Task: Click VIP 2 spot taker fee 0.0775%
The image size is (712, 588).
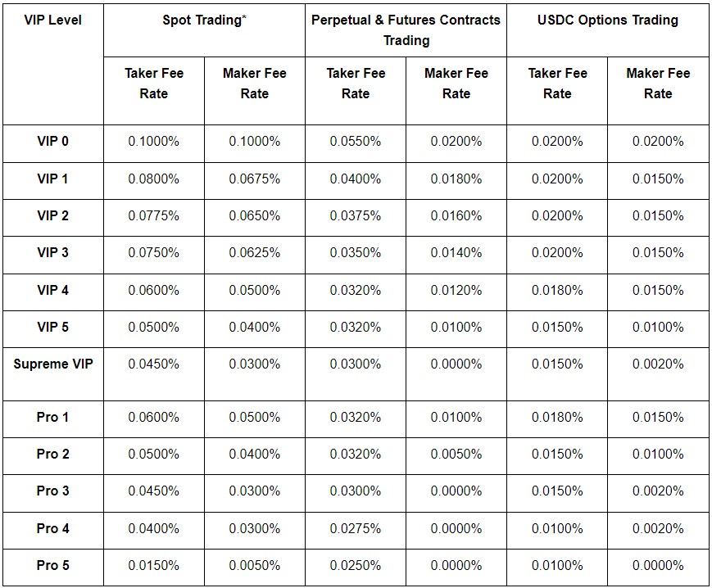Action: point(153,215)
